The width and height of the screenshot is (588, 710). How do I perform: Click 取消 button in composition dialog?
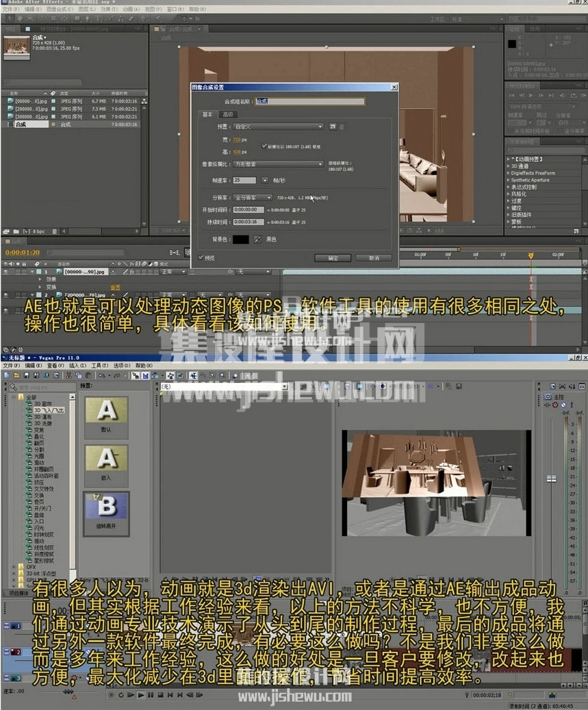click(374, 258)
